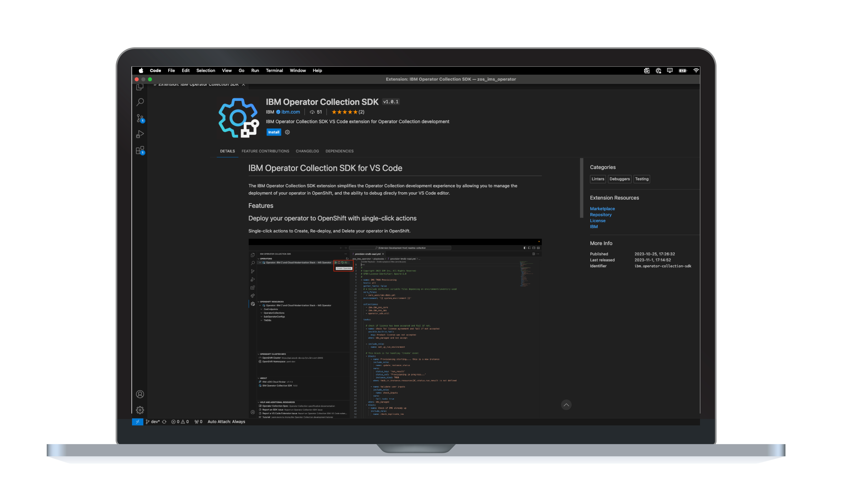Image resolution: width=858 pixels, height=504 pixels.
Task: Open the Edit menu
Action: coord(186,70)
